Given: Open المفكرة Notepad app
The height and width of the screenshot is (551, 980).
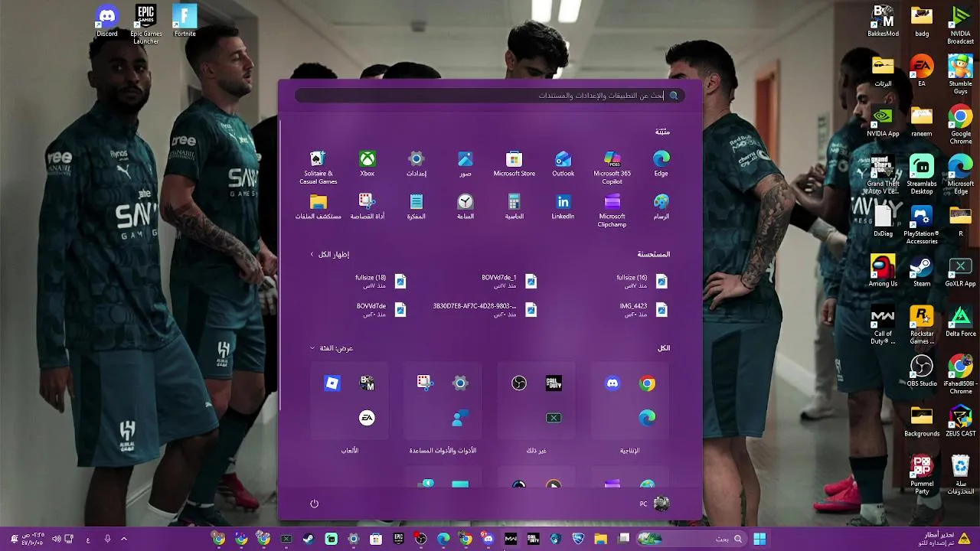Looking at the screenshot, I should (x=416, y=207).
